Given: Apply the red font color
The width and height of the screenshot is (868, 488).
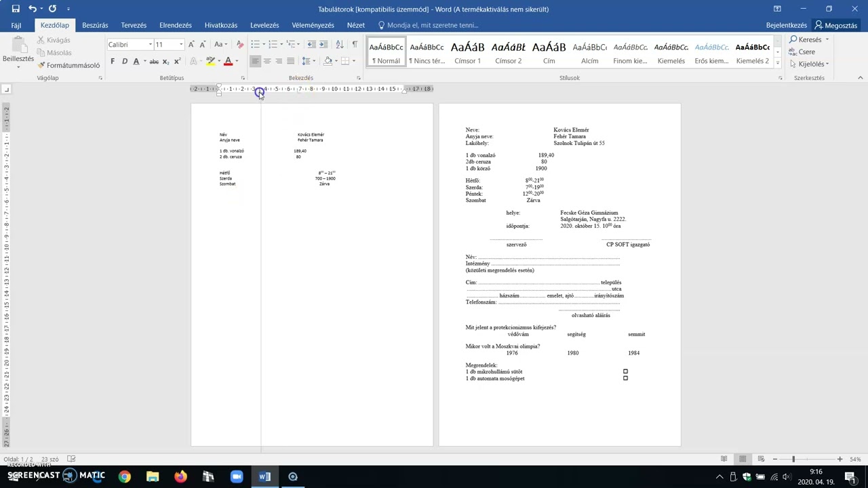Looking at the screenshot, I should pos(228,61).
